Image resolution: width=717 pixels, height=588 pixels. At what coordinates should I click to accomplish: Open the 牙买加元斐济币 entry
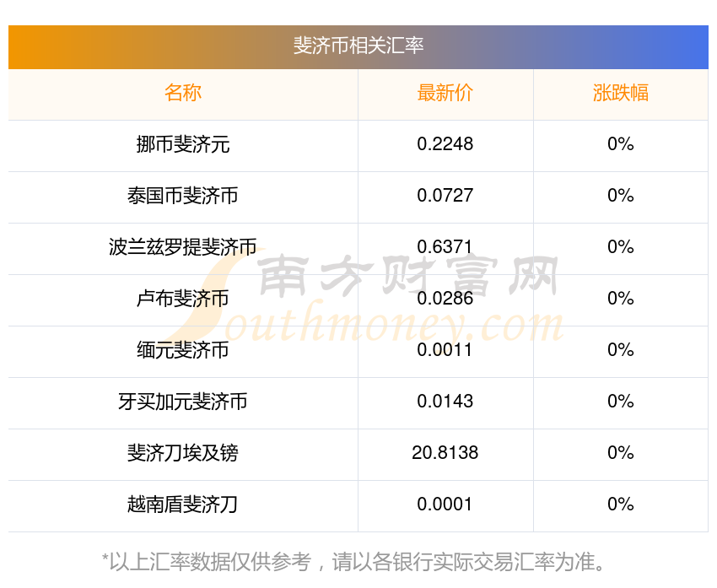tap(183, 402)
